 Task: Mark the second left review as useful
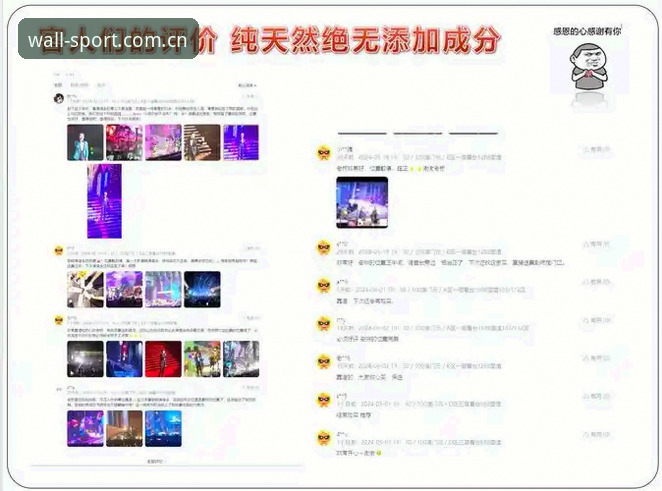point(252,248)
